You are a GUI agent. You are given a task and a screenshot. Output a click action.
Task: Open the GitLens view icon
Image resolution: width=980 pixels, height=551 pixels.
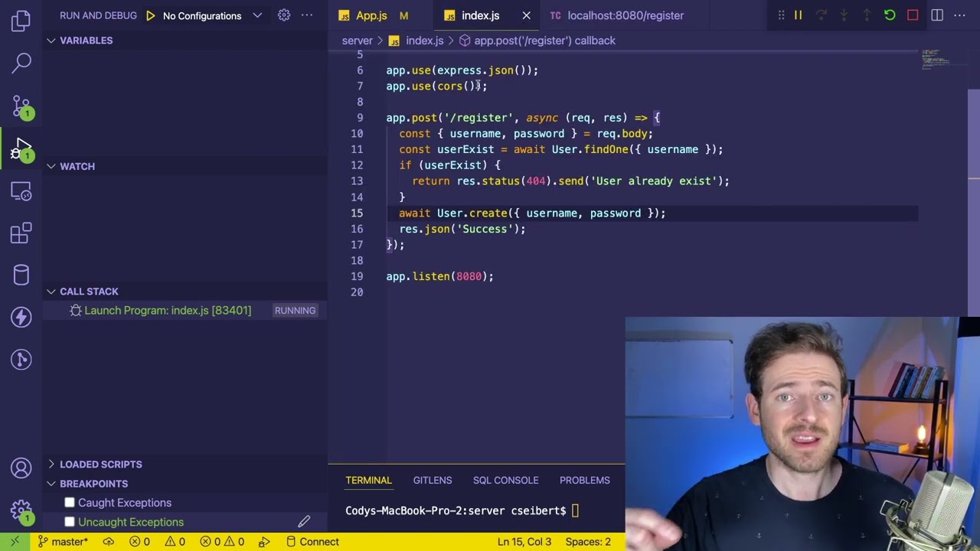tap(21, 359)
